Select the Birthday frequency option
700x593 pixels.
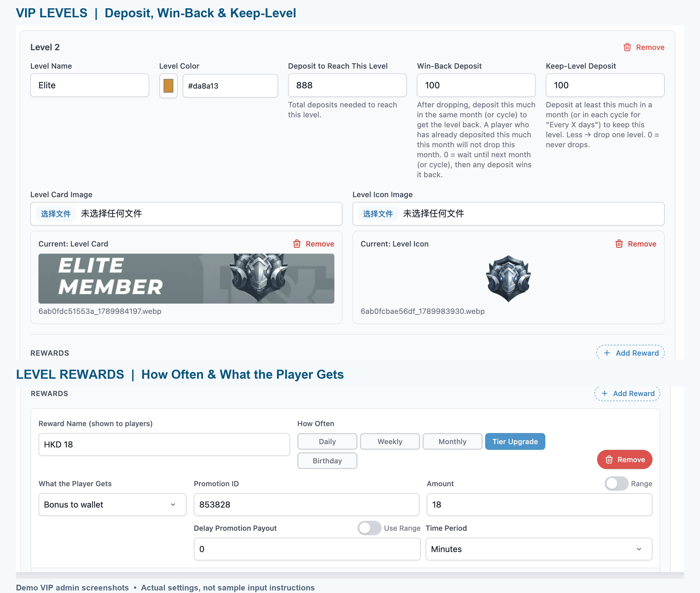pos(327,461)
